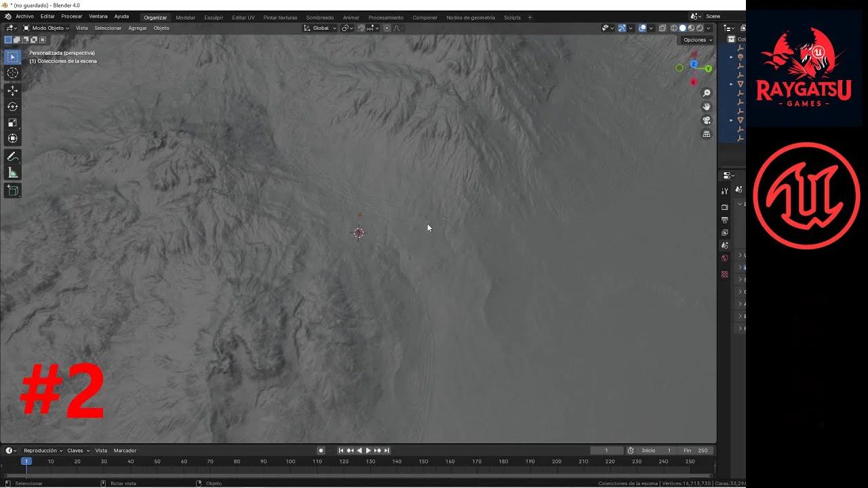The height and width of the screenshot is (488, 868).
Task: Open the editor type selector in viewport header
Action: 11,28
